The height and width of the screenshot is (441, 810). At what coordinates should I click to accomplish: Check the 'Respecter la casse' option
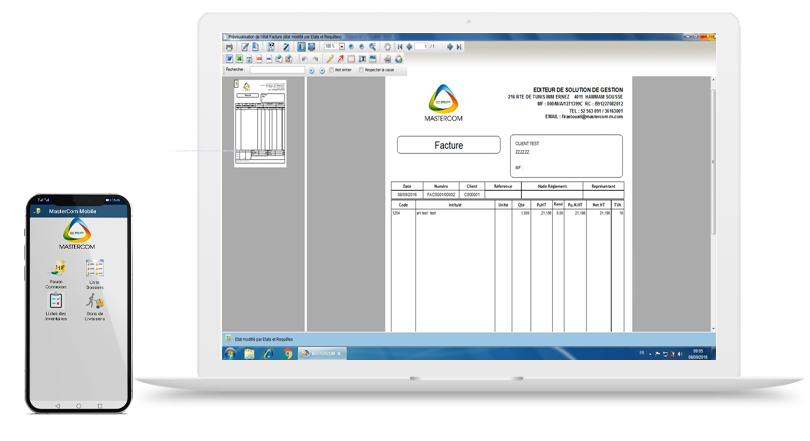361,71
